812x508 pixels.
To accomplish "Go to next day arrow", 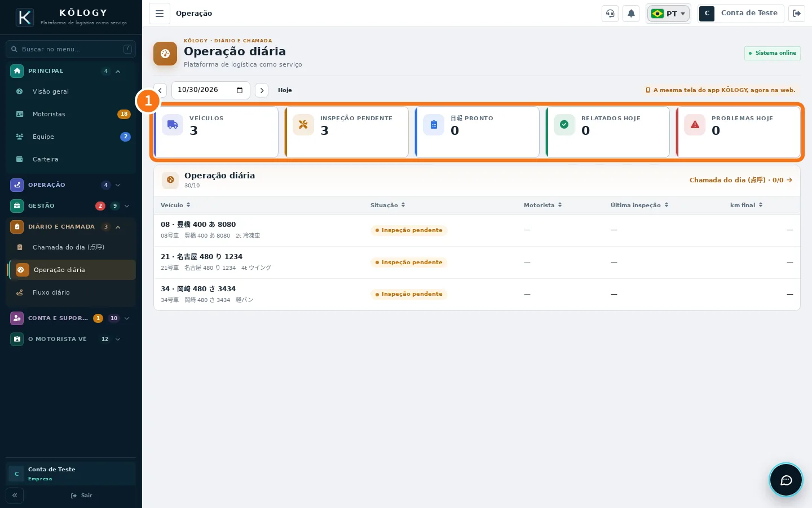I will [262, 90].
